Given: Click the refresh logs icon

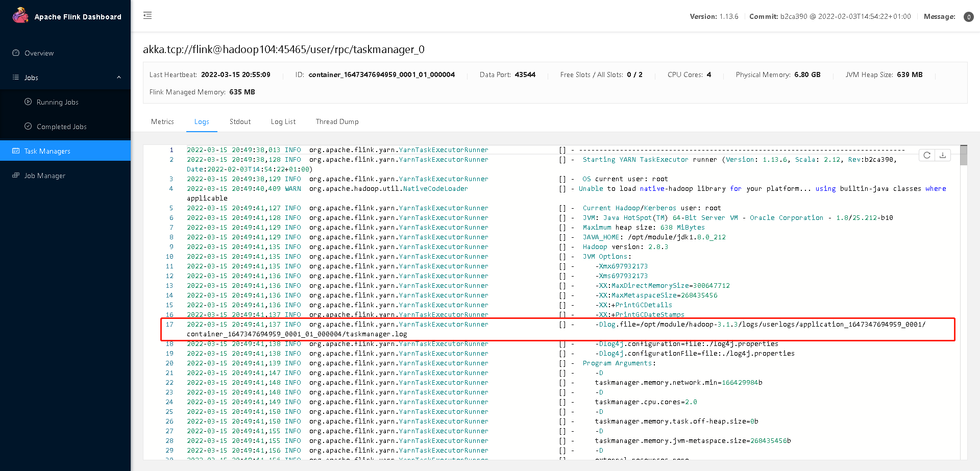Looking at the screenshot, I should pos(927,155).
